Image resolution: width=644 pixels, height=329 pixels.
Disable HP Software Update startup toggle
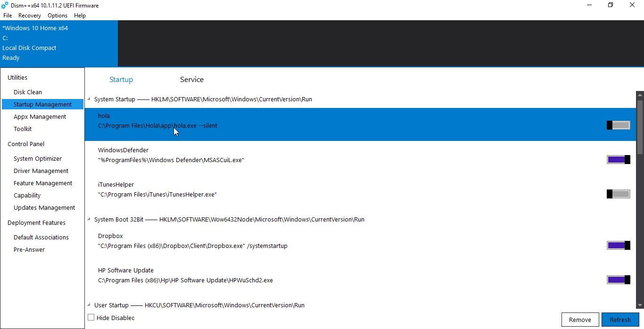point(618,280)
